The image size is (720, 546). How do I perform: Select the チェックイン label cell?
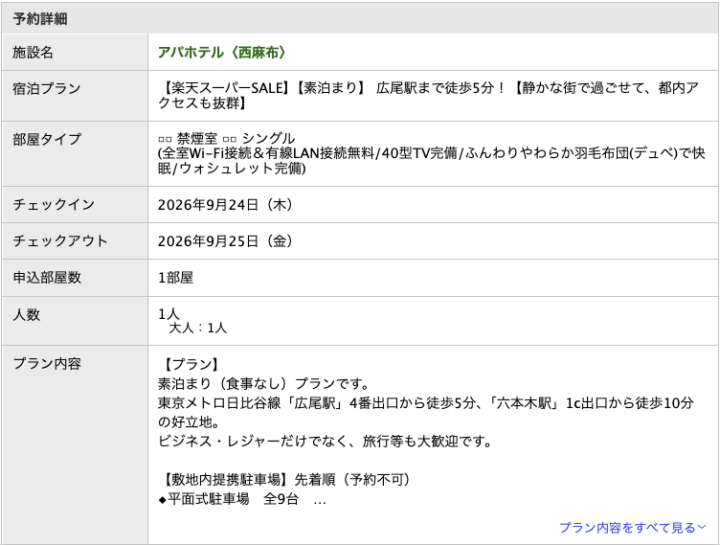74,205
